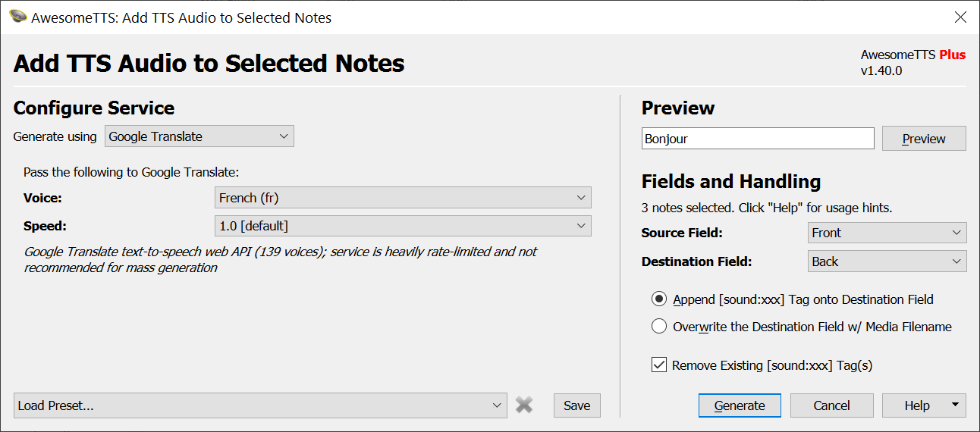Expand the Load Preset combo box
This screenshot has height=432, width=980.
coord(260,405)
